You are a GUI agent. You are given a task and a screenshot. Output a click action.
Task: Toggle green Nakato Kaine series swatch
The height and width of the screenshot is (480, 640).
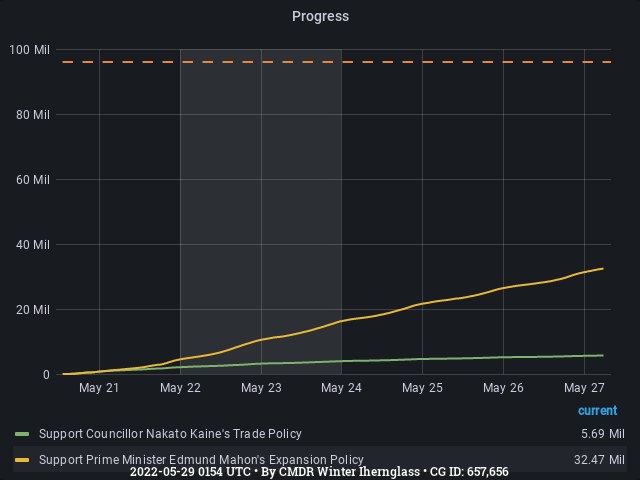(22, 434)
